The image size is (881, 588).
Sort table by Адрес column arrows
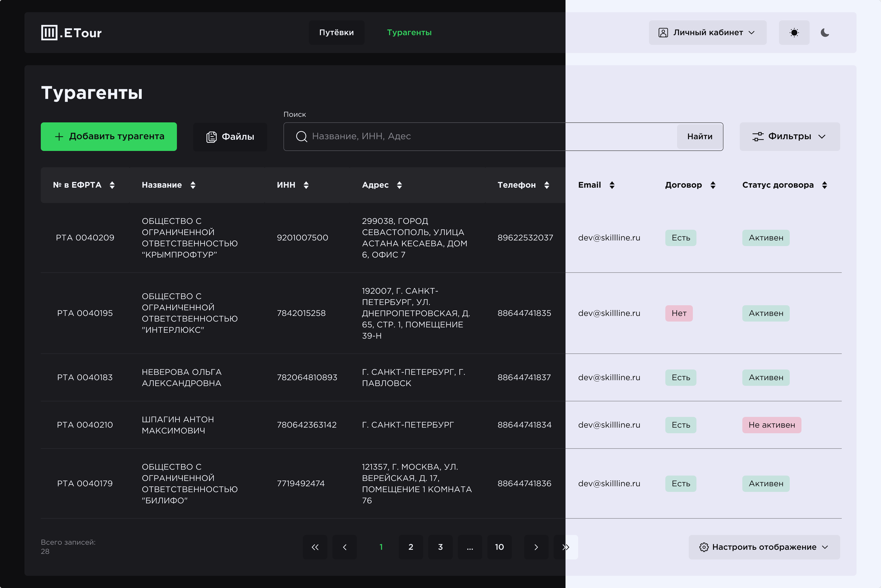(x=399, y=185)
